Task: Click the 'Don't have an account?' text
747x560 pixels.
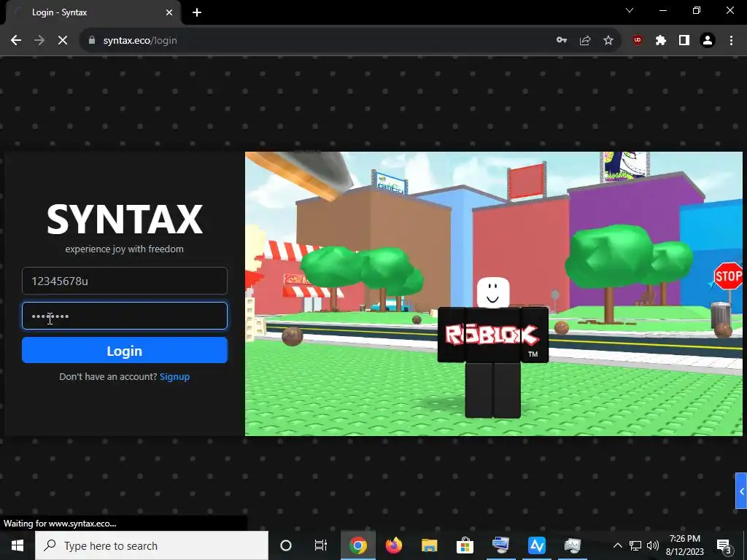Action: [108, 377]
